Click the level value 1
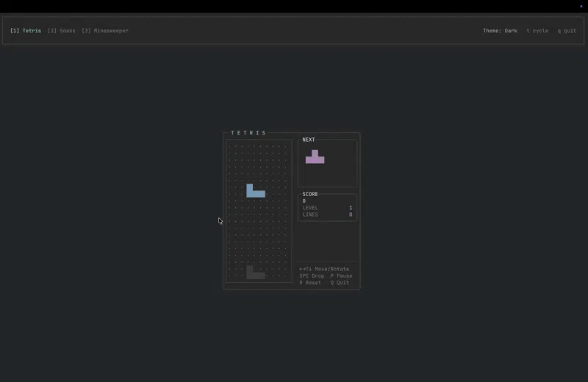 pyautogui.click(x=351, y=208)
